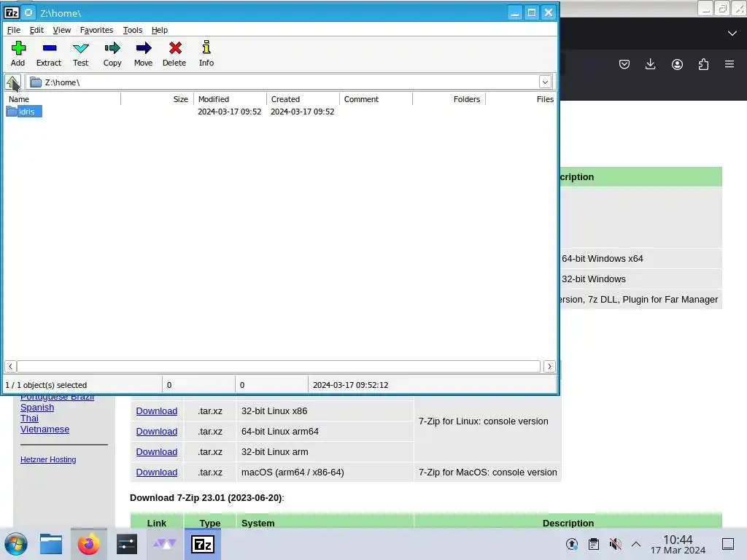
Task: Expand hidden system tray icons
Action: coord(636,544)
